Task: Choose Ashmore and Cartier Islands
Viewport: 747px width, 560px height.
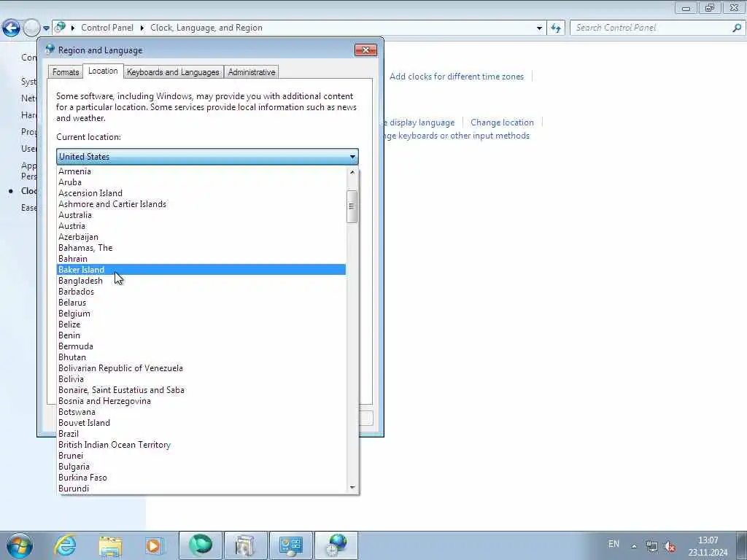Action: pos(201,204)
